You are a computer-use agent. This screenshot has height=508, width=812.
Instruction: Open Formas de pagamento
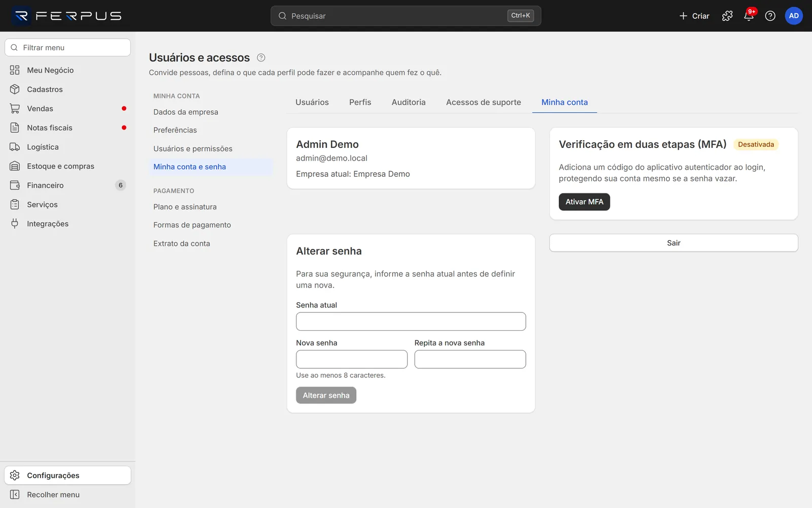pyautogui.click(x=211, y=225)
